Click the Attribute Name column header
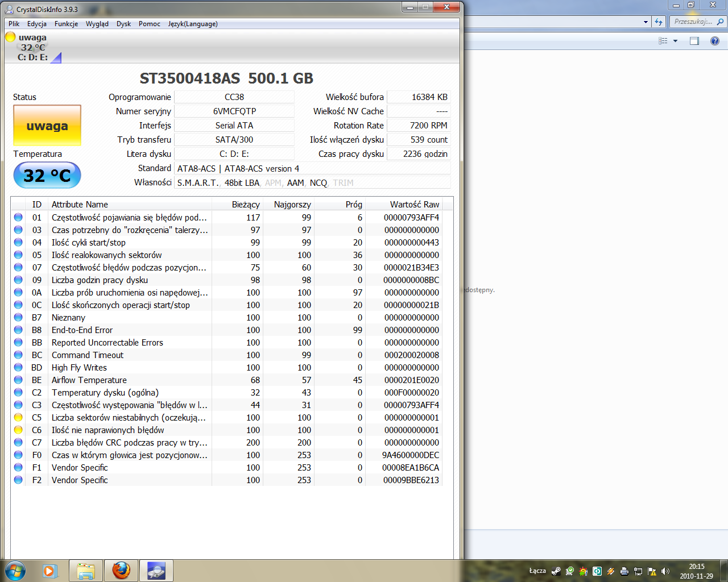This screenshot has height=582, width=728. (130, 204)
